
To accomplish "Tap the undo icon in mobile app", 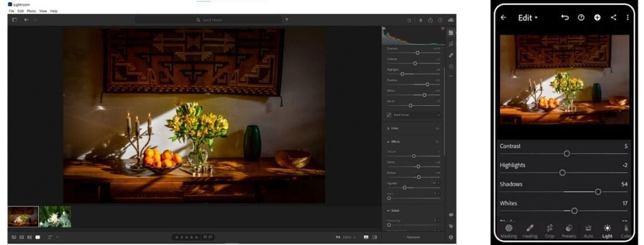I will (x=565, y=18).
